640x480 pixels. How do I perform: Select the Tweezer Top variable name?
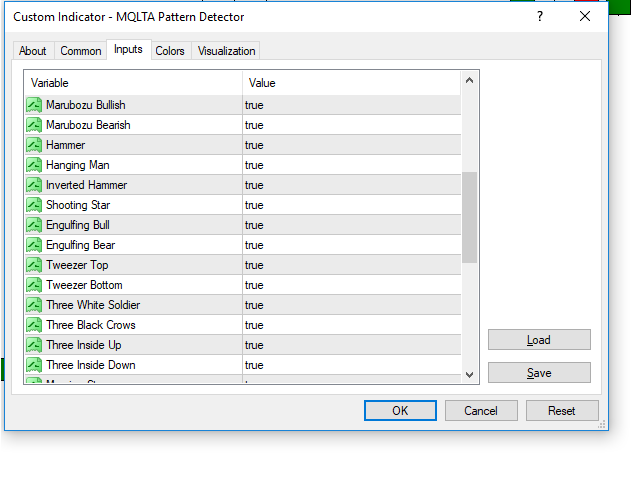coord(77,265)
